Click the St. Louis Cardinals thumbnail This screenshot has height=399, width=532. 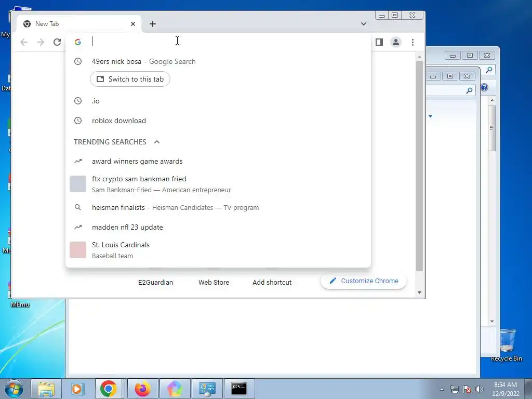click(x=78, y=250)
